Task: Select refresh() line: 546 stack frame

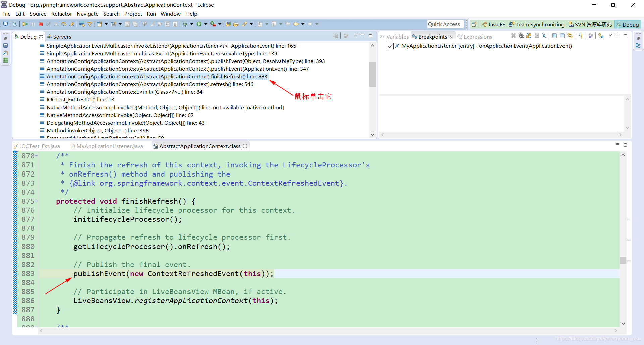Action: [147, 84]
